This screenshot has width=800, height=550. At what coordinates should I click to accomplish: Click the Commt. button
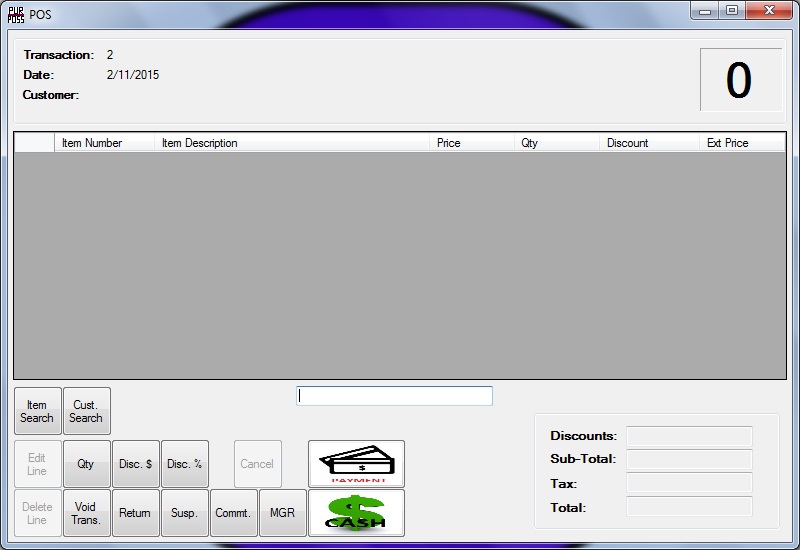click(x=233, y=513)
